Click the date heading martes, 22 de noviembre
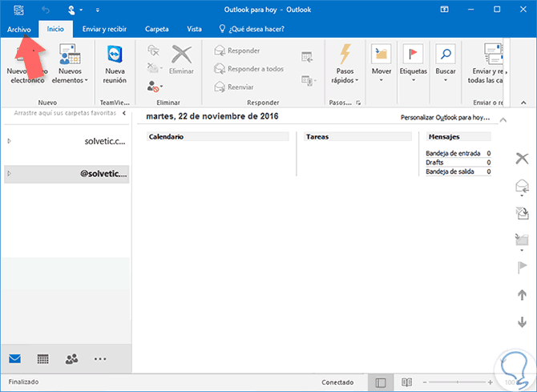 click(x=212, y=116)
